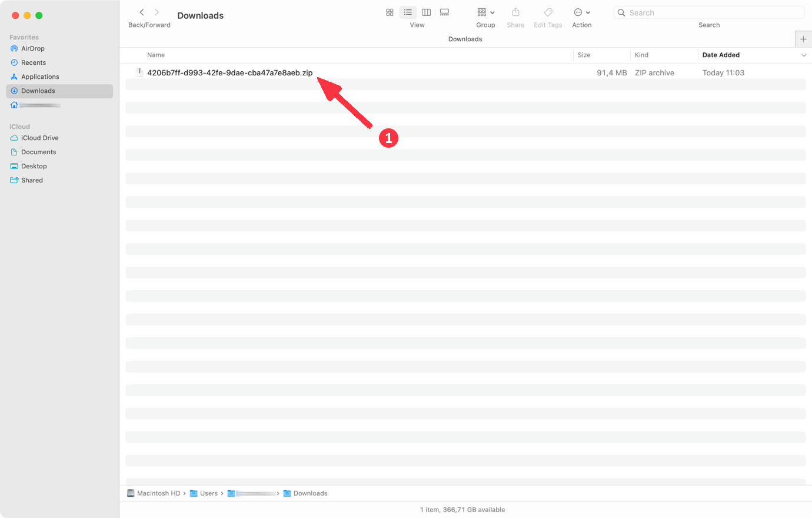Sort files by the Size column
The image size is (812, 518).
click(584, 55)
